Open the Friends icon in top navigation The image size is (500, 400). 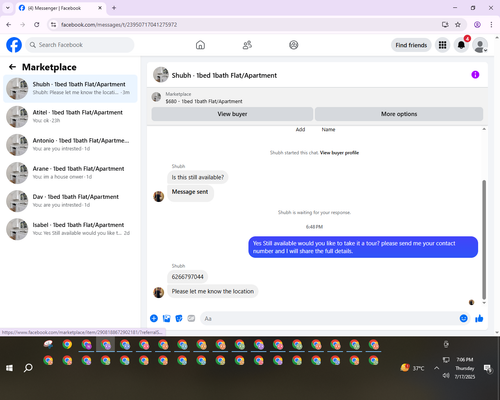click(x=247, y=45)
